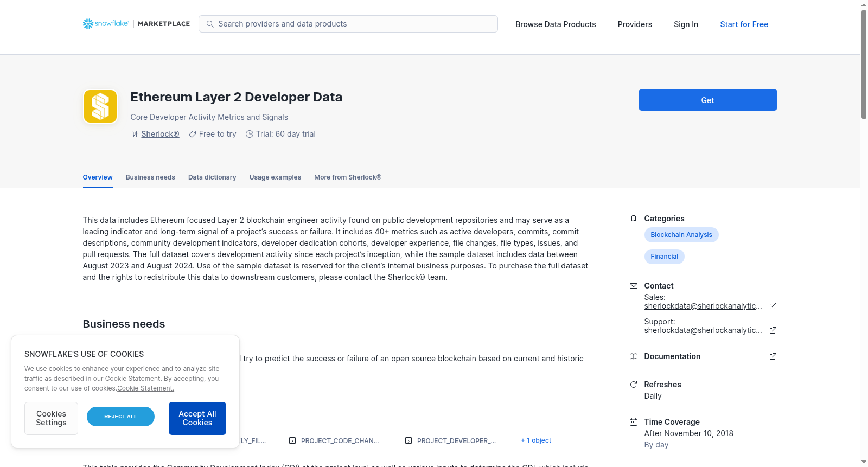Click the refresh icon beside Refreshes
The width and height of the screenshot is (868, 467).
coord(634,385)
